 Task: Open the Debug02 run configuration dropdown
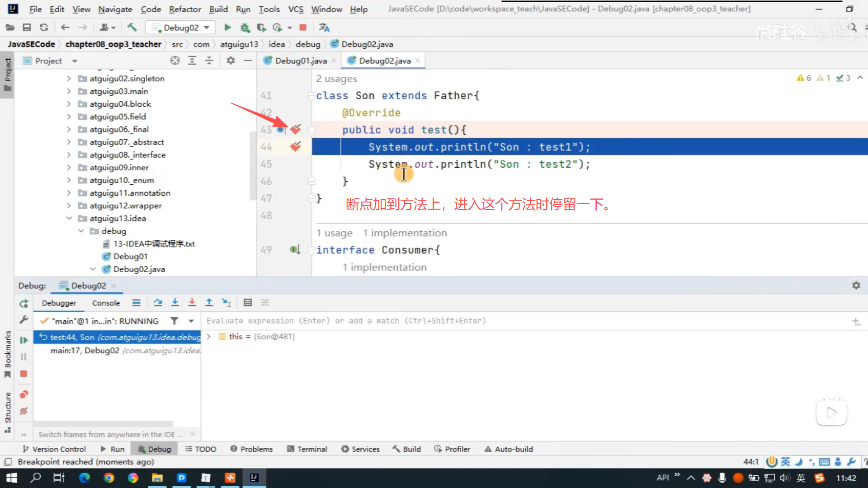click(180, 28)
